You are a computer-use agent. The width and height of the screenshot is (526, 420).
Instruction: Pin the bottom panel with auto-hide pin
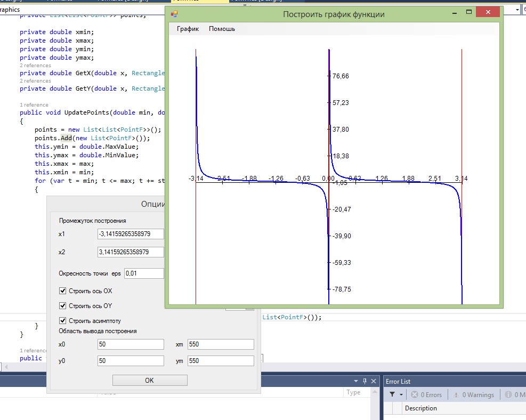pos(365,381)
